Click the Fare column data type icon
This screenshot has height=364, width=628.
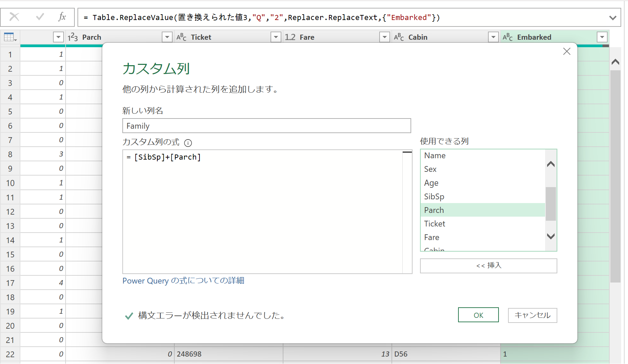point(290,37)
